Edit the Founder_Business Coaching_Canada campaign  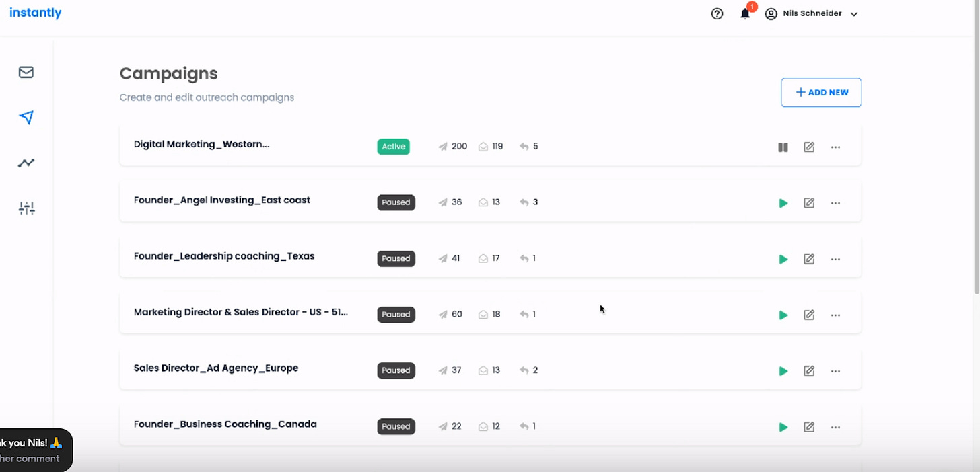809,427
